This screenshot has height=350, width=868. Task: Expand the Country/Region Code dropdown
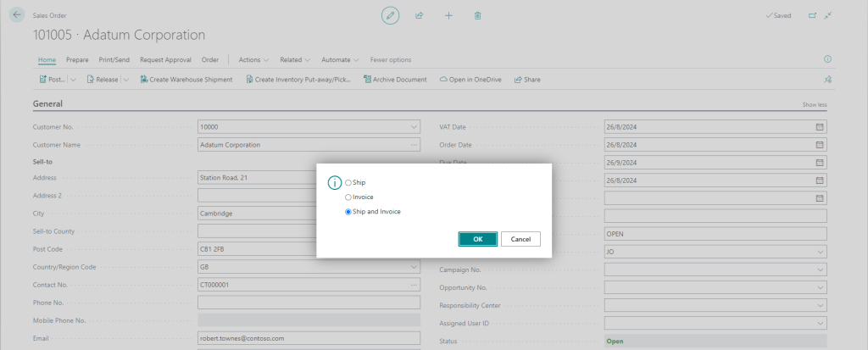tap(414, 266)
